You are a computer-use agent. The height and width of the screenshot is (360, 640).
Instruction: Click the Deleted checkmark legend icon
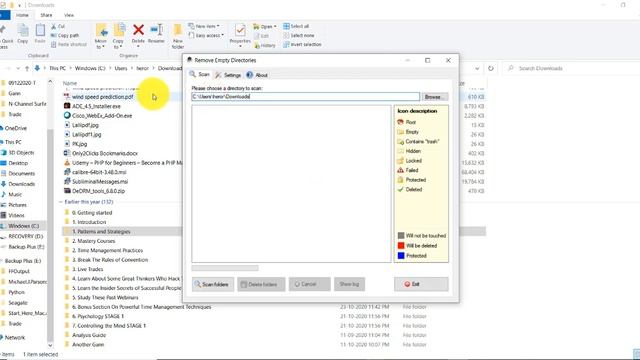400,189
